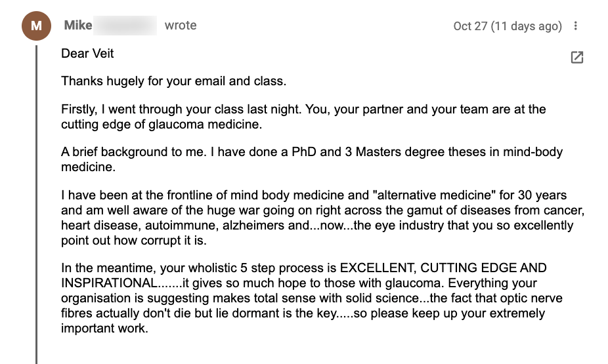The height and width of the screenshot is (364, 608).
Task: Click the Oct 27 date stamp
Action: (508, 26)
